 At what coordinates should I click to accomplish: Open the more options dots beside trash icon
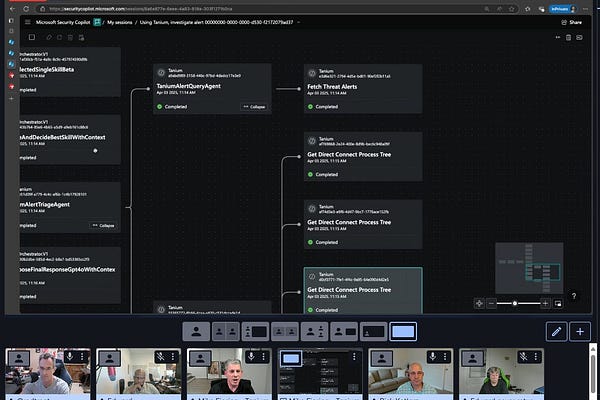558,37
